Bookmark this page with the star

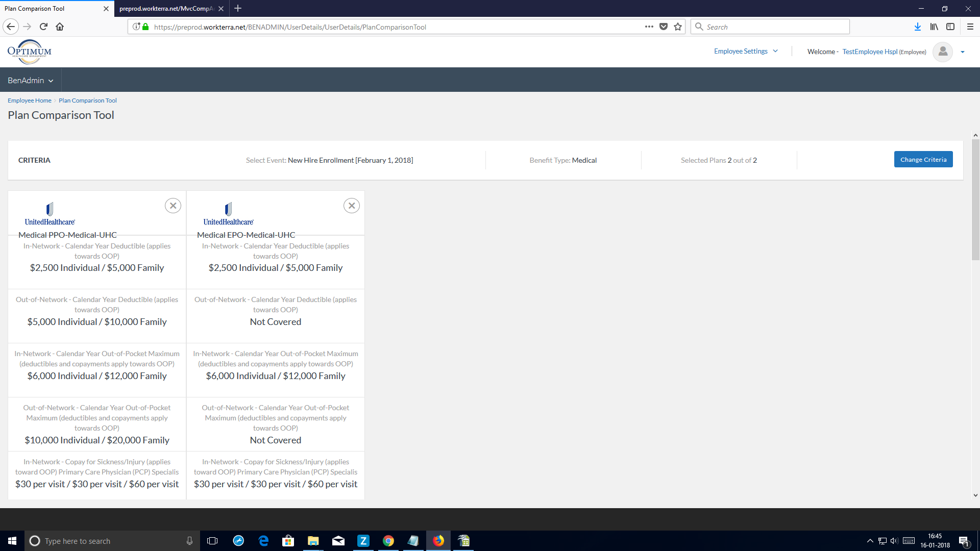pos(678,27)
